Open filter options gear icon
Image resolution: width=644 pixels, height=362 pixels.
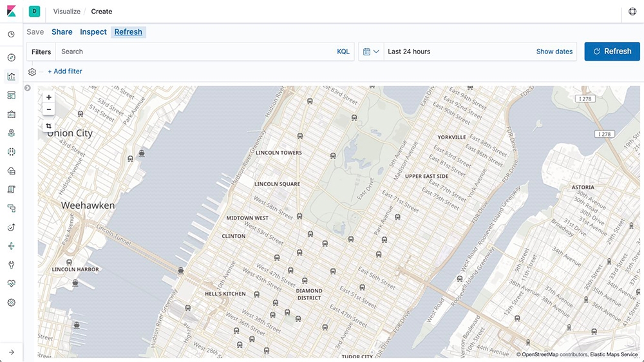pyautogui.click(x=32, y=72)
